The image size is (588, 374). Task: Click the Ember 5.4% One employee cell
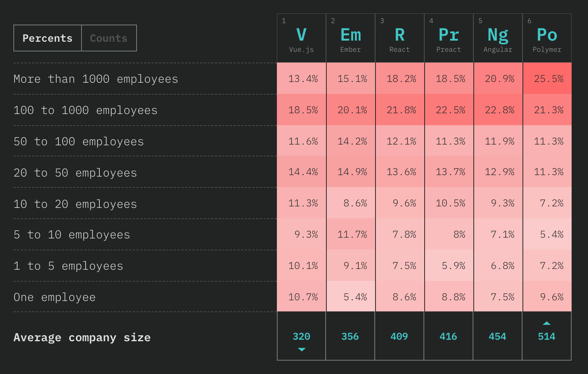[351, 297]
